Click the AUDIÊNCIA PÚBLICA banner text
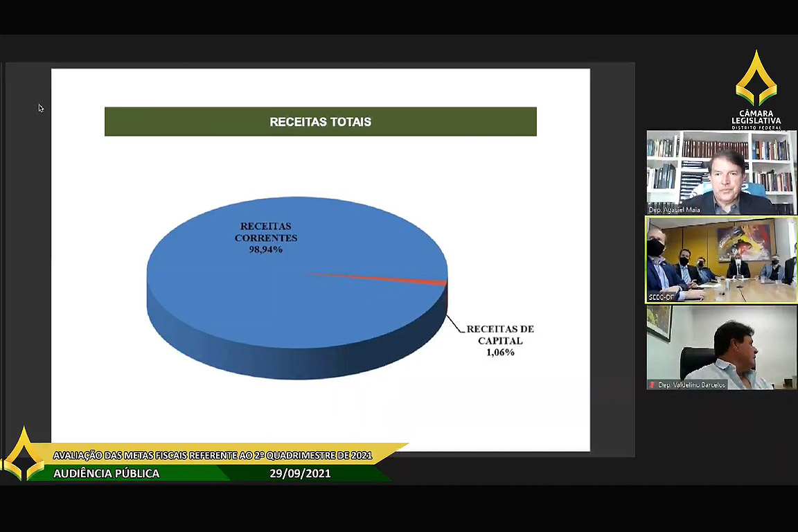This screenshot has width=798, height=532. click(x=106, y=474)
